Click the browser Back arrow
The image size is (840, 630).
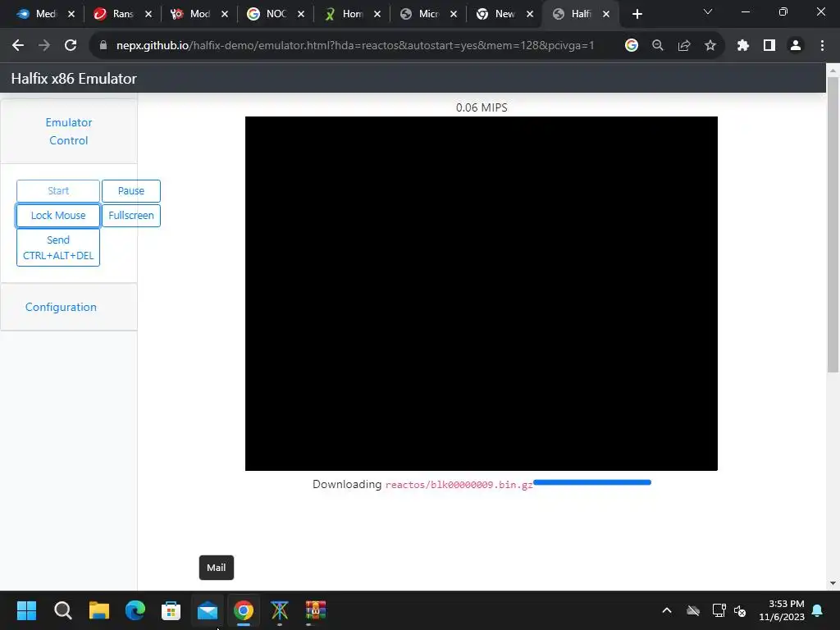coord(18,46)
